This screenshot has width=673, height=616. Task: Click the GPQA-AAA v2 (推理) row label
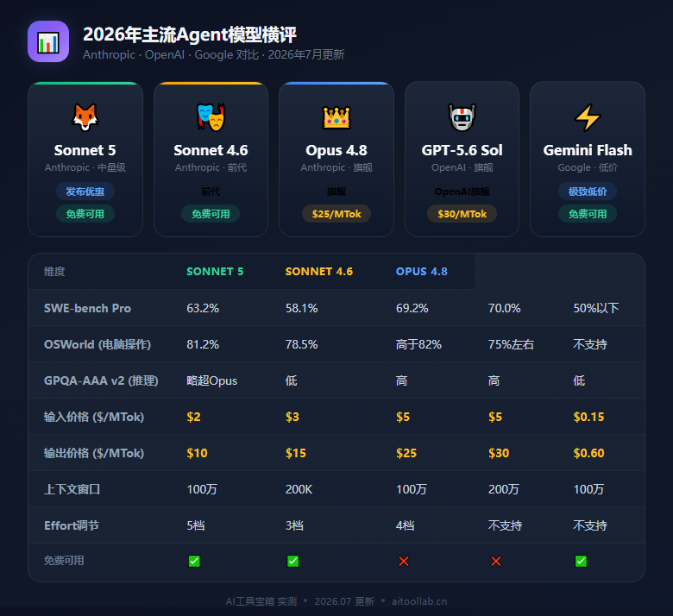[101, 380]
